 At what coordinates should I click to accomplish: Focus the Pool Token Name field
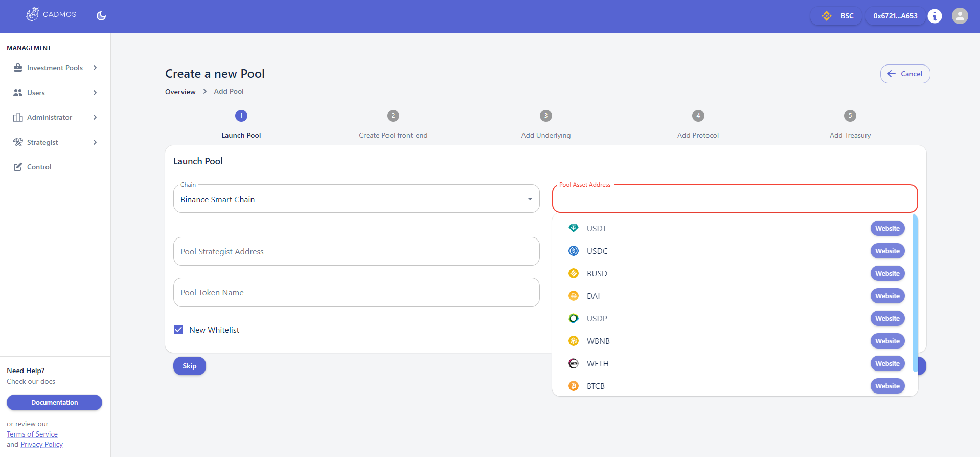point(356,292)
